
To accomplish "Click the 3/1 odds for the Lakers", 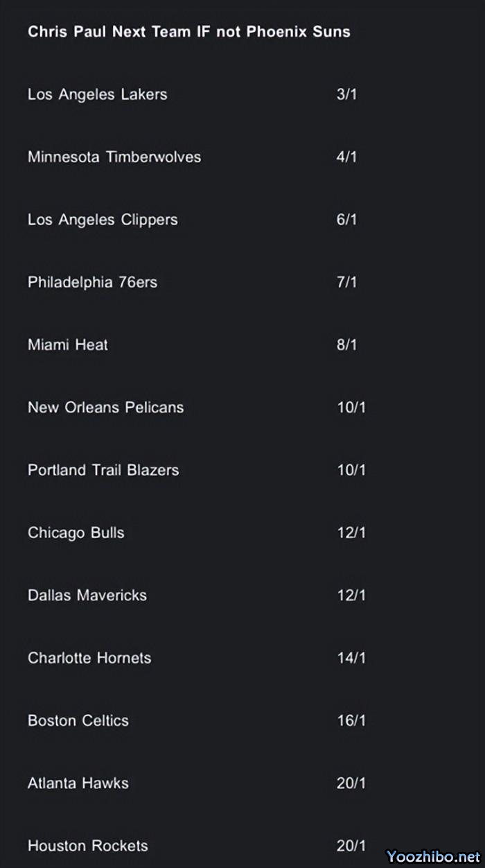I will 346,94.
